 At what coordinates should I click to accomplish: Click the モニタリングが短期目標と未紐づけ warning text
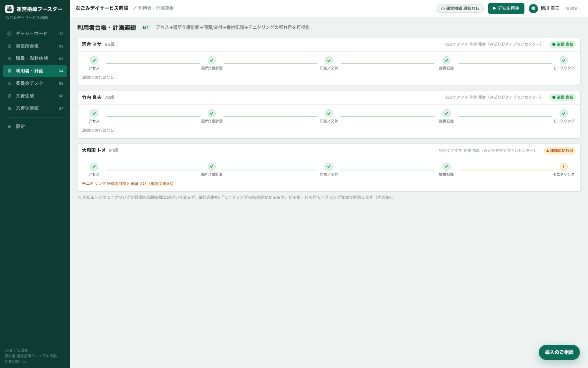click(x=128, y=184)
